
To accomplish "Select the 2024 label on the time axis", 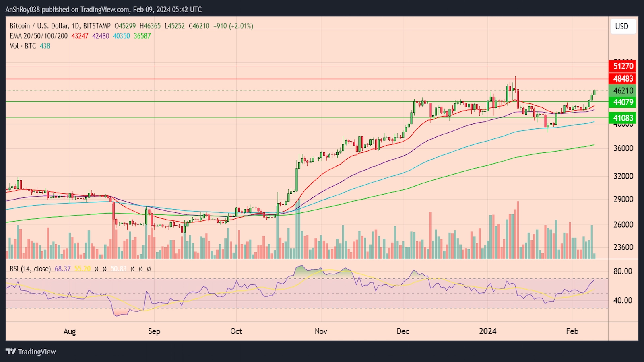I will (x=488, y=331).
